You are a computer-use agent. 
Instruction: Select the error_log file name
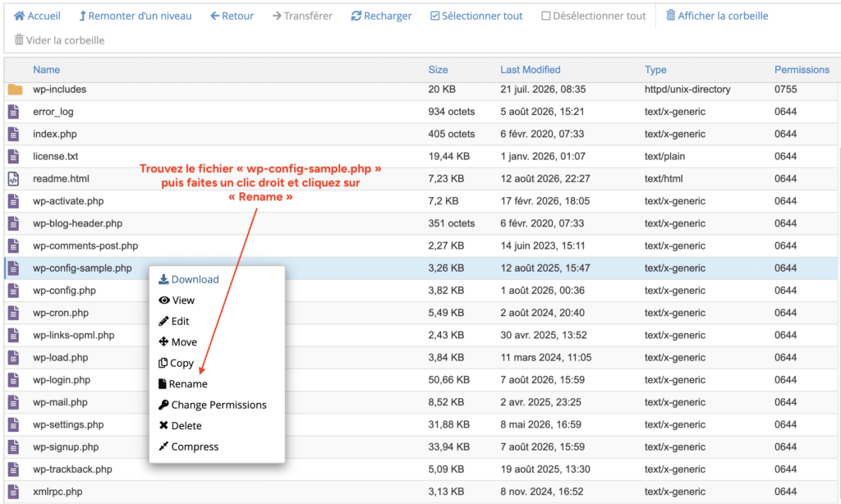coord(53,112)
